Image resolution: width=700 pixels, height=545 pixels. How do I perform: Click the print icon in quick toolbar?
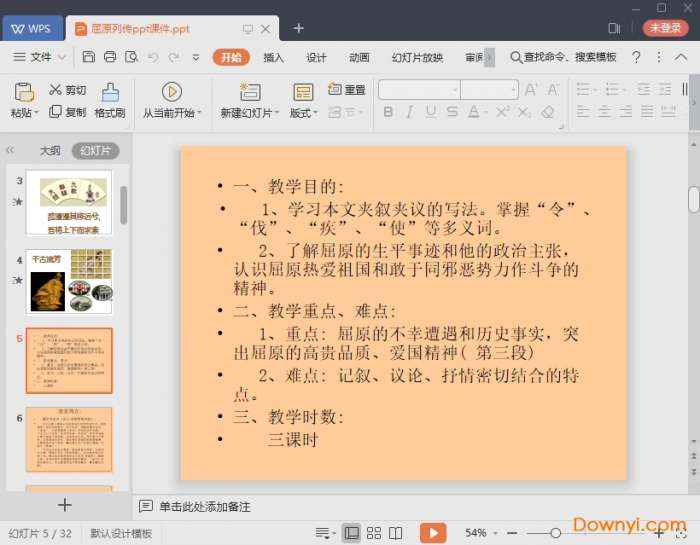pos(110,57)
